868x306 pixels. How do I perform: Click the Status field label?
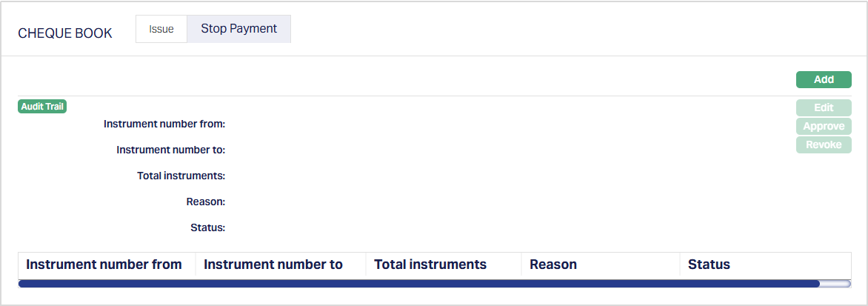click(x=207, y=227)
